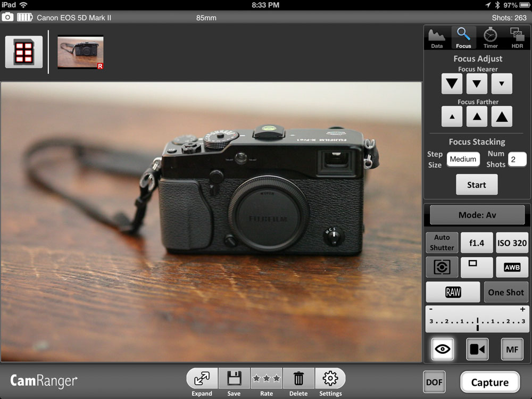532x399 pixels.
Task: Open Settings gear icon
Action: (x=330, y=378)
